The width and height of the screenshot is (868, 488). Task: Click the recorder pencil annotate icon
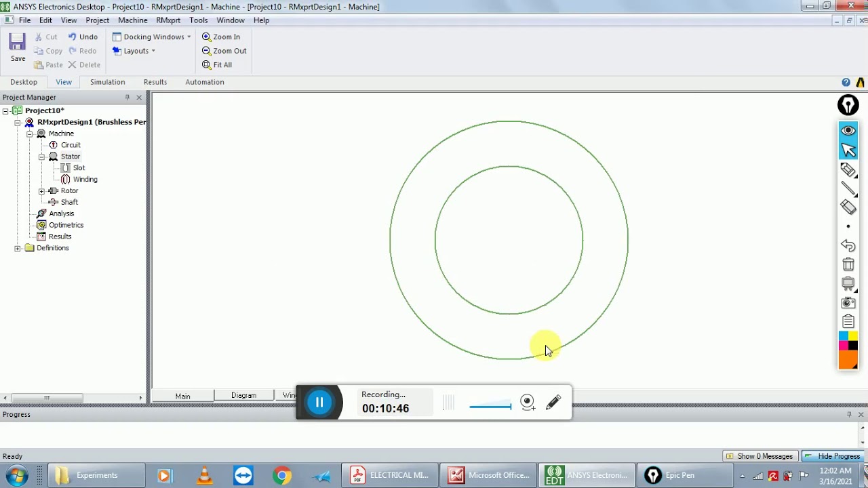(x=553, y=403)
